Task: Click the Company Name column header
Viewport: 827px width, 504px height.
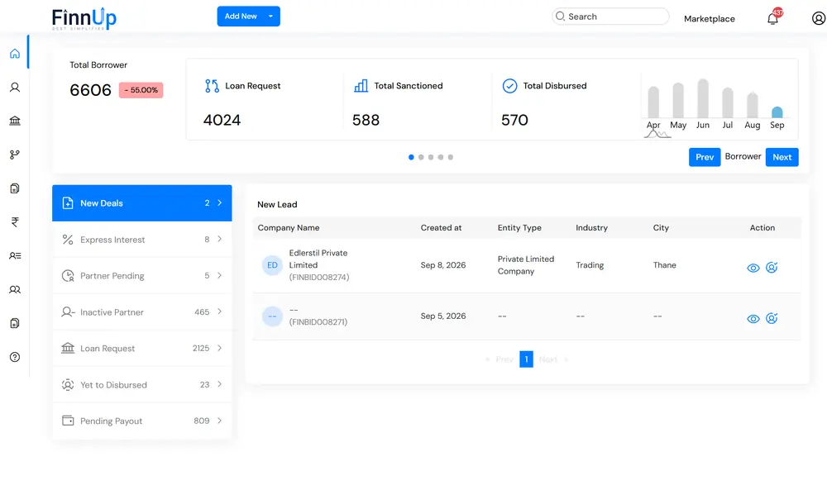Action: tap(289, 228)
